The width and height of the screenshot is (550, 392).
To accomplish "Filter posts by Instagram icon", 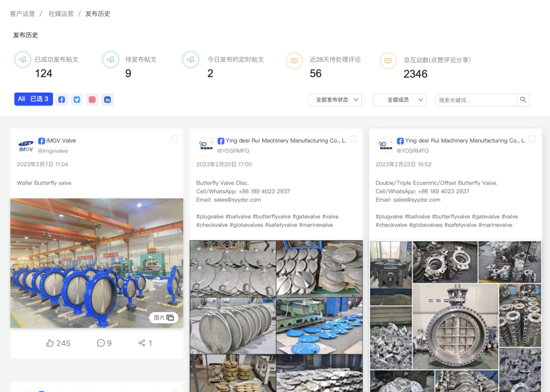I will click(92, 100).
